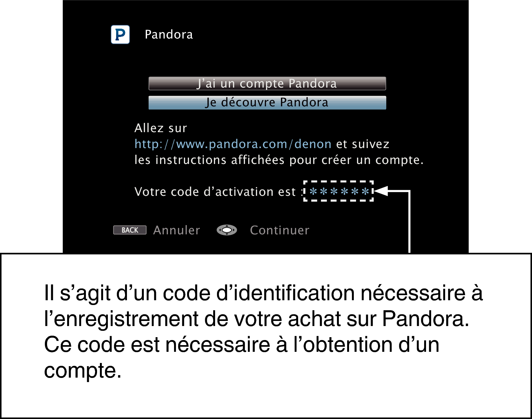The height and width of the screenshot is (419, 532).
Task: Click the round cursor pad icon
Action: point(227,230)
